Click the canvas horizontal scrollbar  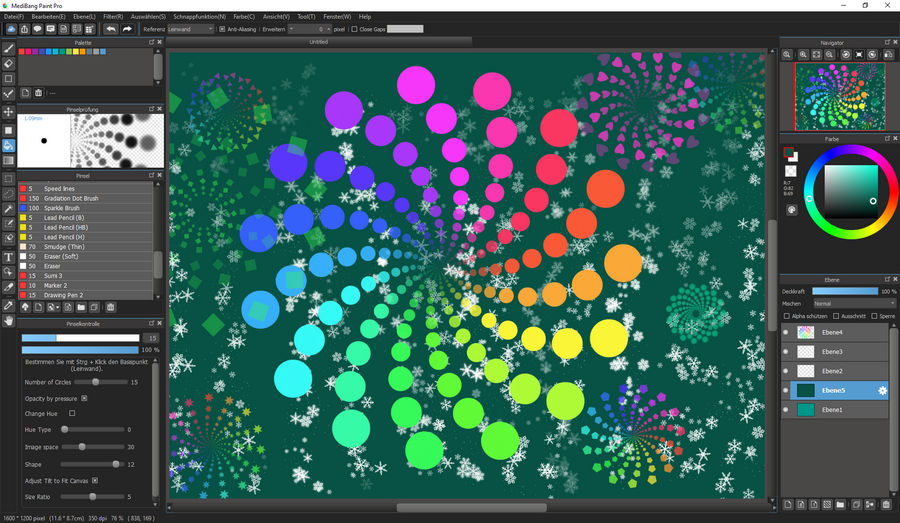click(x=471, y=507)
